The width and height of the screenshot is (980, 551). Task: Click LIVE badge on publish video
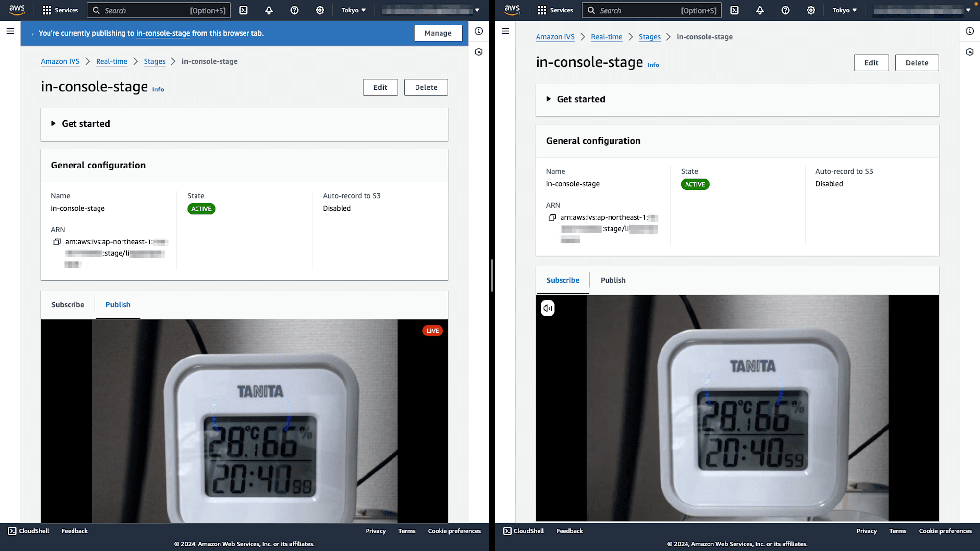[x=433, y=331]
